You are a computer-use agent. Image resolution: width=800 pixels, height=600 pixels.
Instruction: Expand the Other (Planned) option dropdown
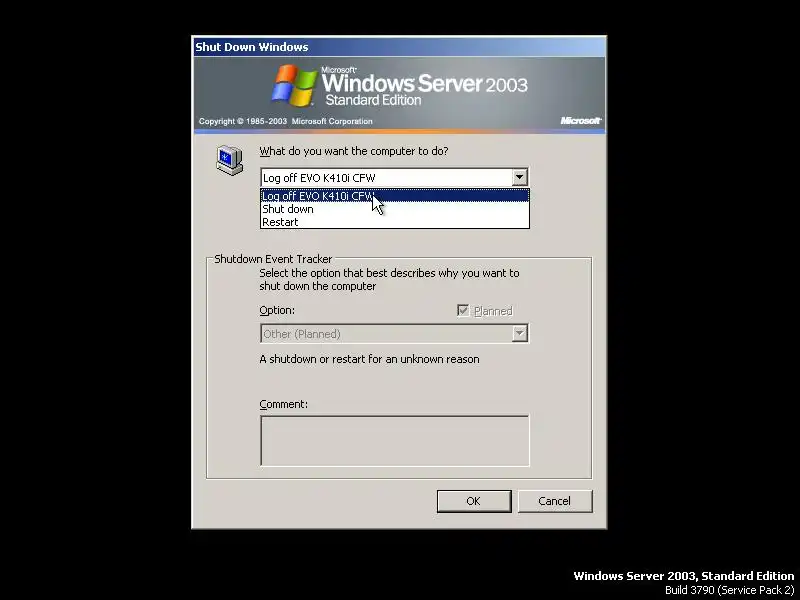point(394,334)
